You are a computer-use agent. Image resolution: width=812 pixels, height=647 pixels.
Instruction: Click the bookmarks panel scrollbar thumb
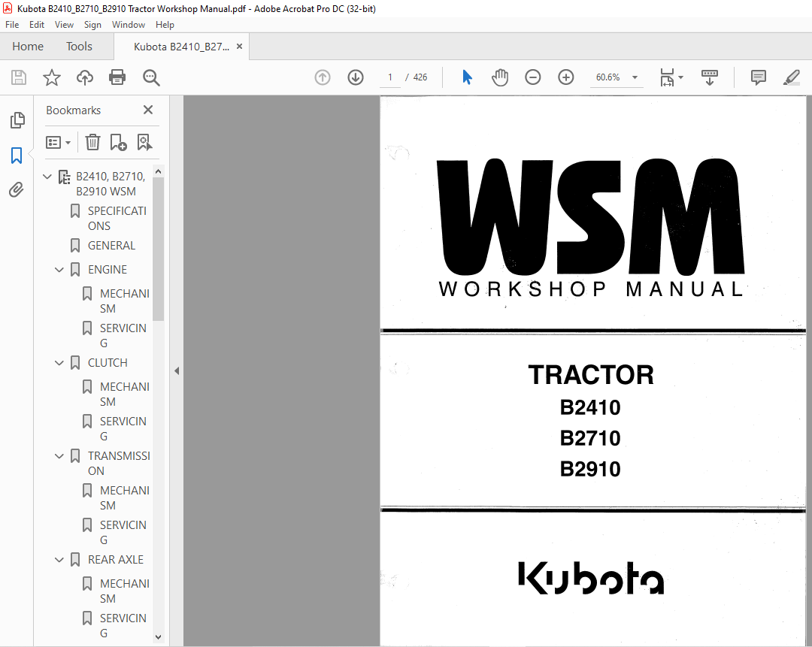[159, 249]
